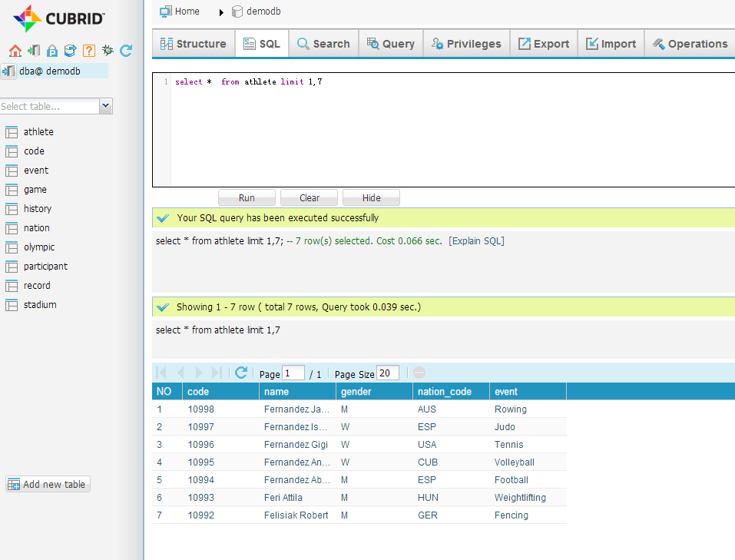Open help with the orange question mark
Viewport: 735px width, 560px height.
click(x=88, y=51)
